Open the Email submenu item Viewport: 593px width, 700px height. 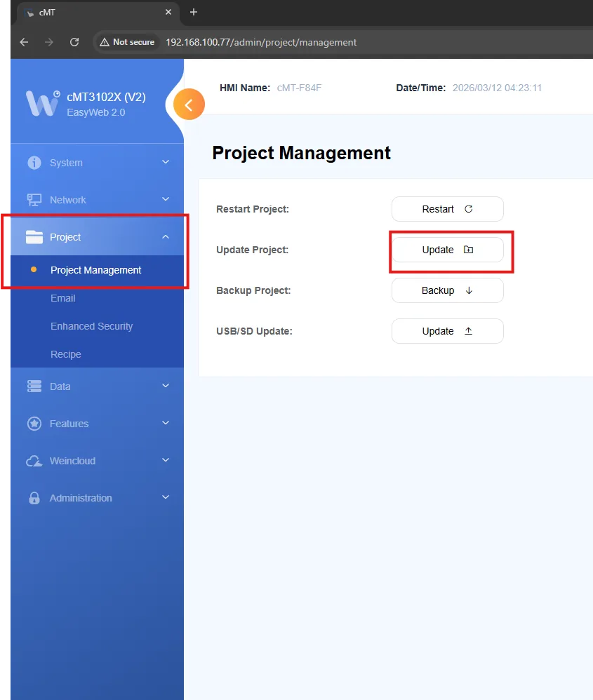tap(97, 298)
